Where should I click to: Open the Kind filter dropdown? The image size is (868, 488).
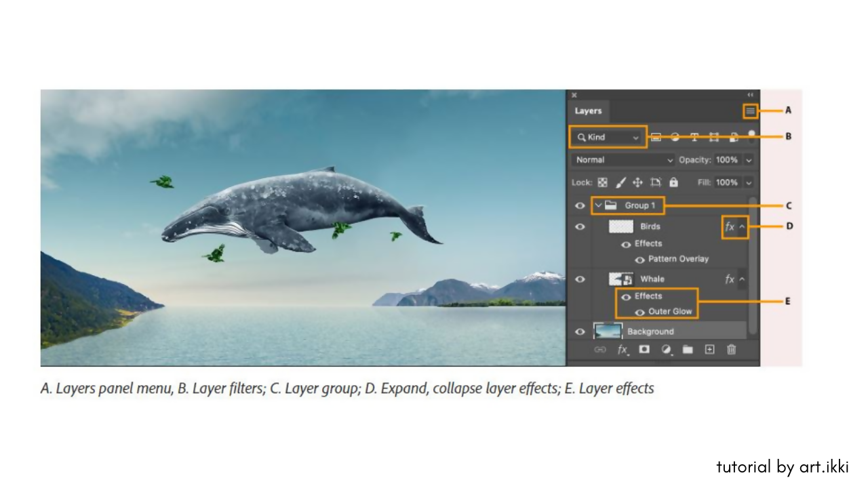point(608,137)
